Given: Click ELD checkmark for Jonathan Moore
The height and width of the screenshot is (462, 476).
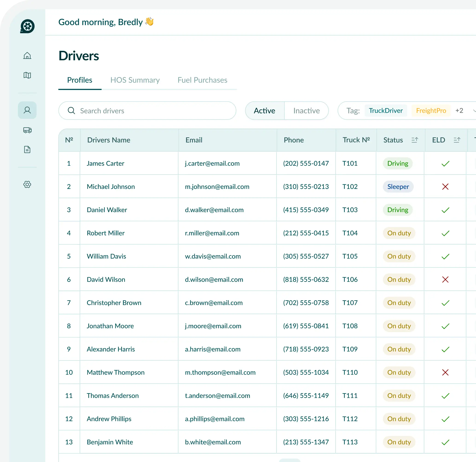Looking at the screenshot, I should coord(445,326).
